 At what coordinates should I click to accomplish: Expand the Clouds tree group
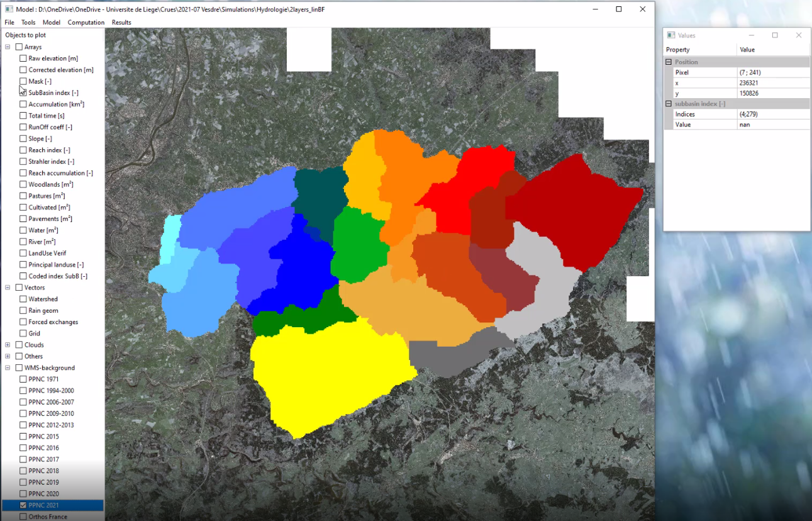[x=8, y=345]
